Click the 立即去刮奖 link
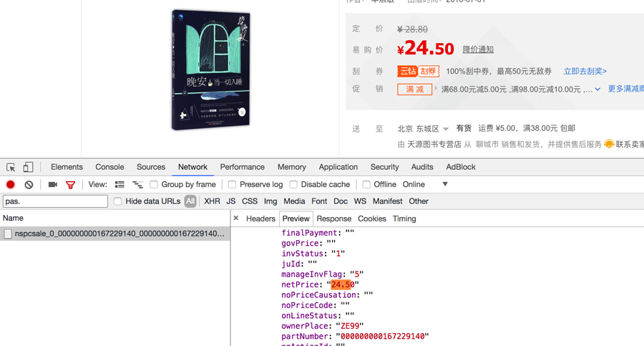This screenshot has height=346, width=644. coord(585,71)
